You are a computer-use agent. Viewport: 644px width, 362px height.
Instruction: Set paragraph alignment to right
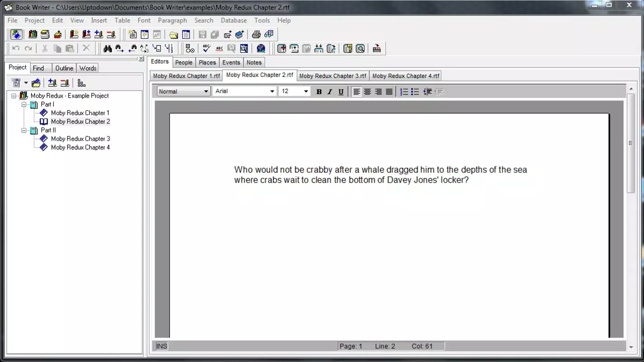(x=379, y=92)
